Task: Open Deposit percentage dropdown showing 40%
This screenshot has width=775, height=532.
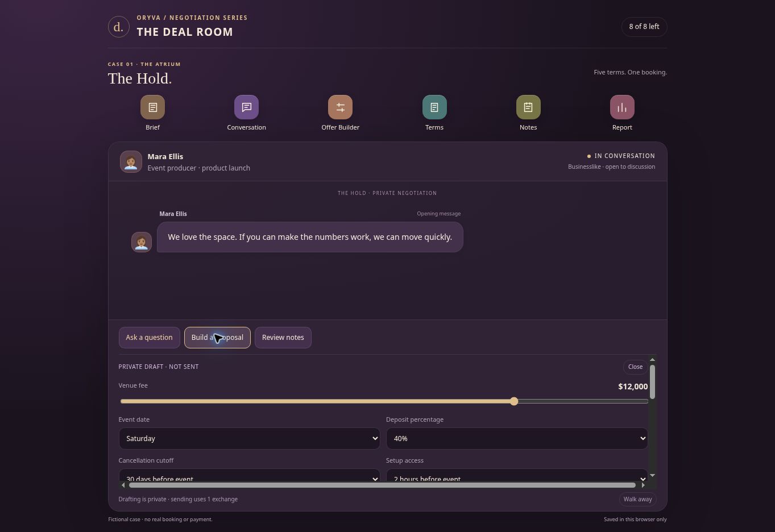Action: (517, 438)
